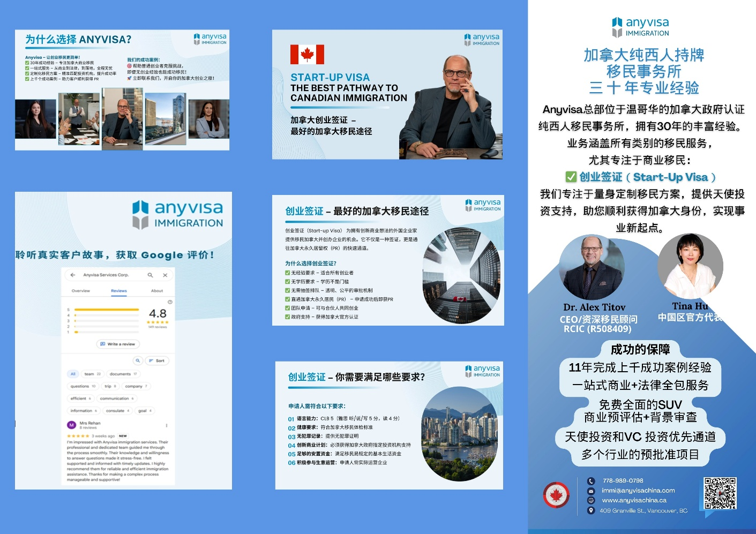Click the heading THE BEST PATHWAY TO CANADIAN IMMIGRATION
Viewport: 756px width, 534px height.
349,93
